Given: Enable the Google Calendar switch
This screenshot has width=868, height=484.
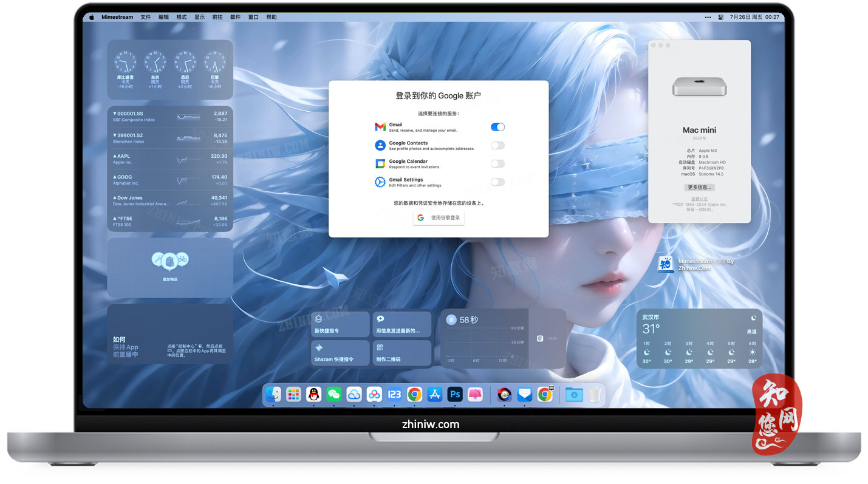Looking at the screenshot, I should pyautogui.click(x=497, y=163).
